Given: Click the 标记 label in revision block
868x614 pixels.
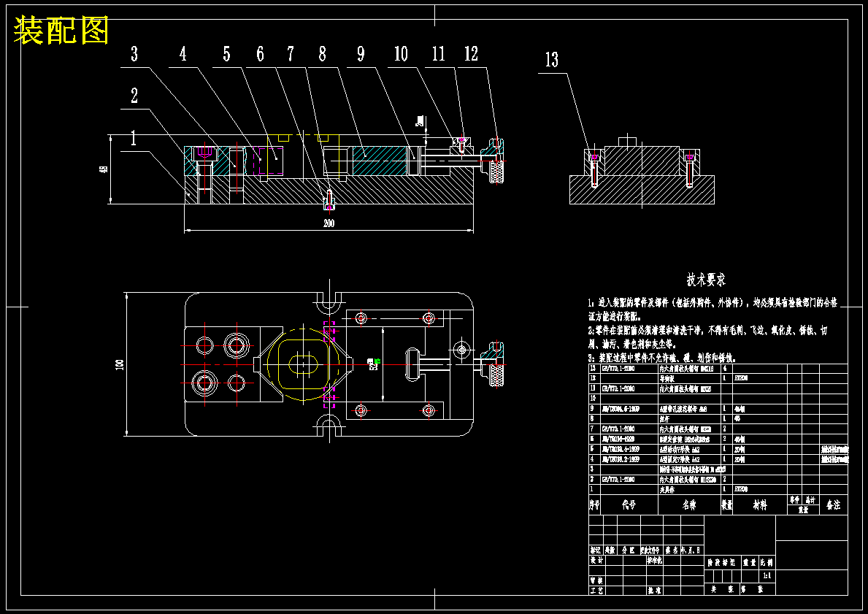Looking at the screenshot, I should 596,550.
